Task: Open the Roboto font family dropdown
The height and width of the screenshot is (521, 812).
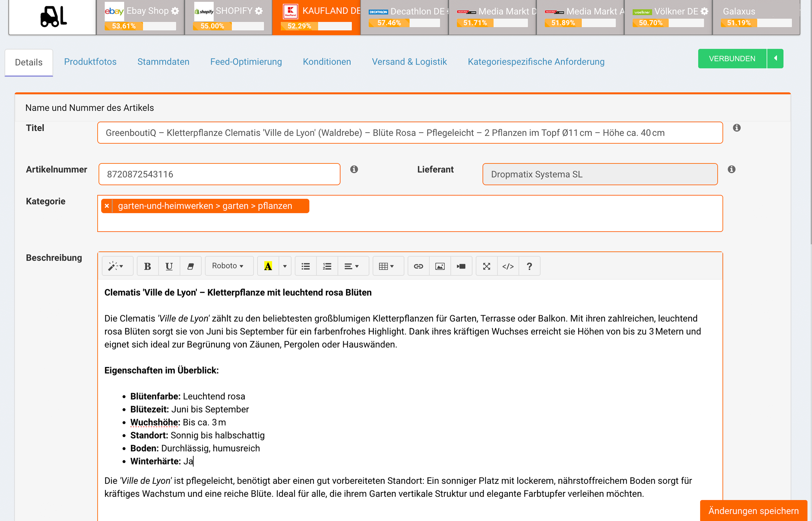Action: tap(229, 266)
